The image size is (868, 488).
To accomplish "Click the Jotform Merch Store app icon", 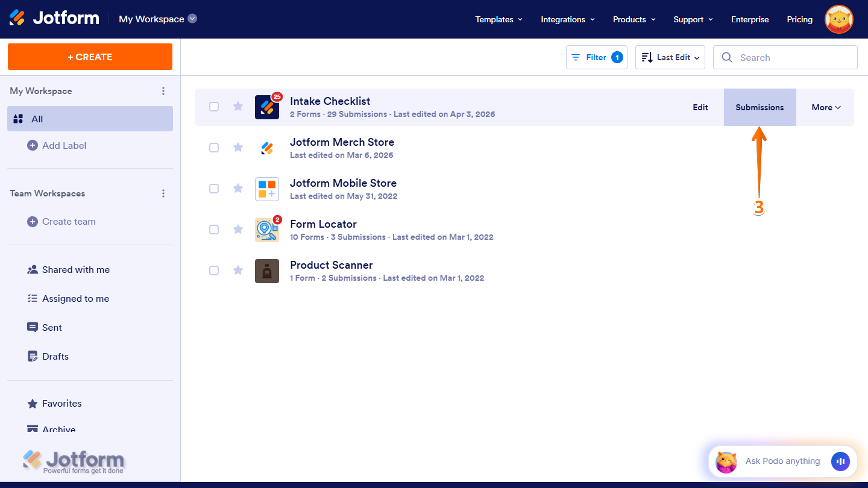I will tap(267, 148).
